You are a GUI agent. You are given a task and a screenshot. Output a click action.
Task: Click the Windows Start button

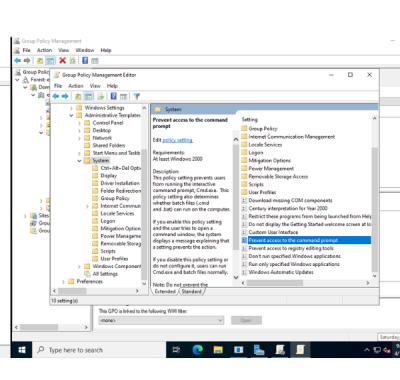(x=22, y=350)
